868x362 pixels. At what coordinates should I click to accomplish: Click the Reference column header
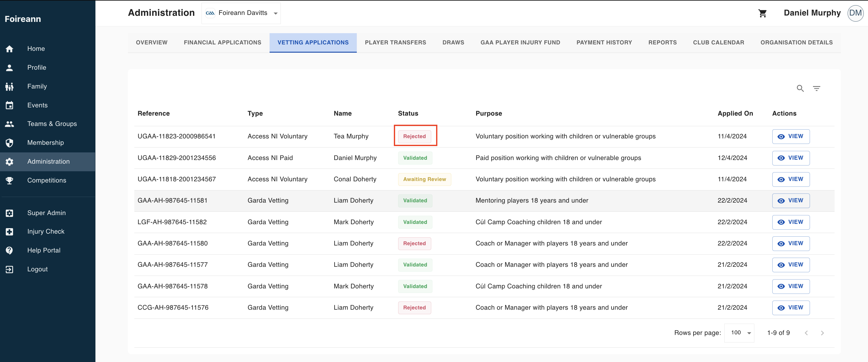(x=153, y=113)
